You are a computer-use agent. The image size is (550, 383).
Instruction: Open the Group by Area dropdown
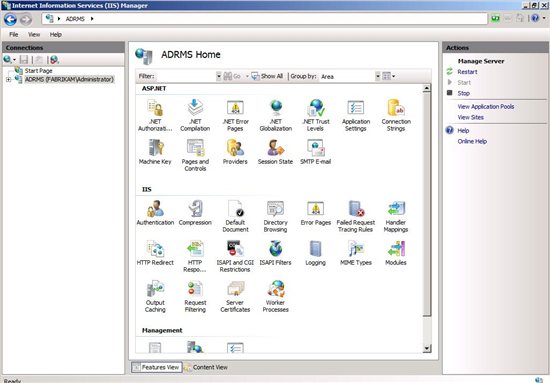(378, 76)
